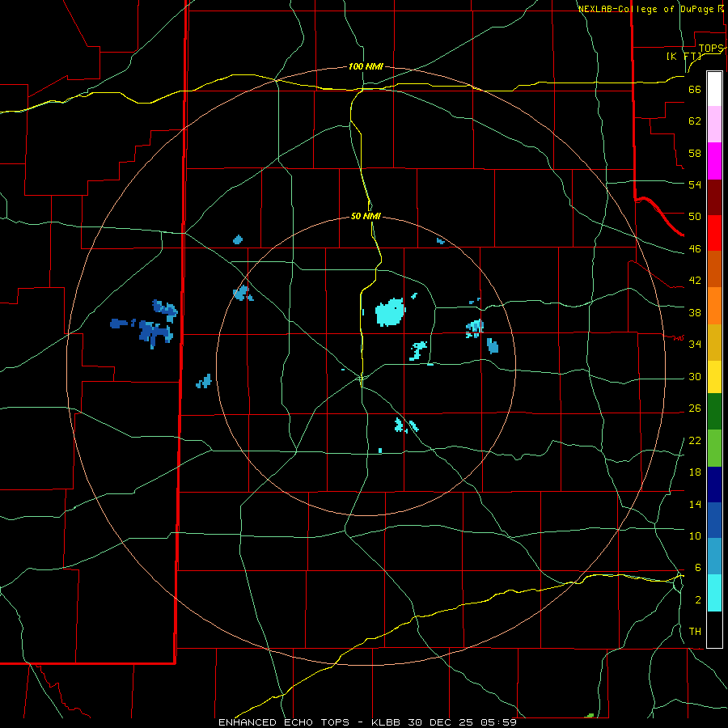Click the "54" legend value
The height and width of the screenshot is (728, 728).
click(x=695, y=184)
